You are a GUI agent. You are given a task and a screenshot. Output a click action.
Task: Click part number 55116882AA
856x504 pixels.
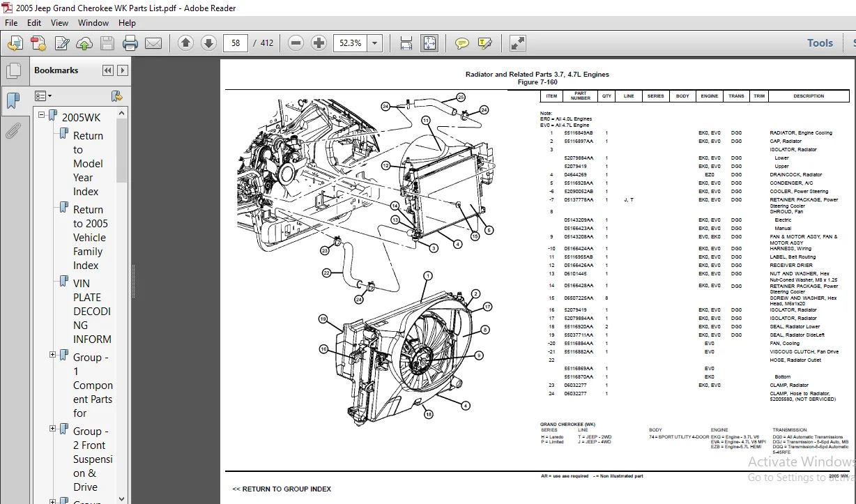(x=579, y=351)
